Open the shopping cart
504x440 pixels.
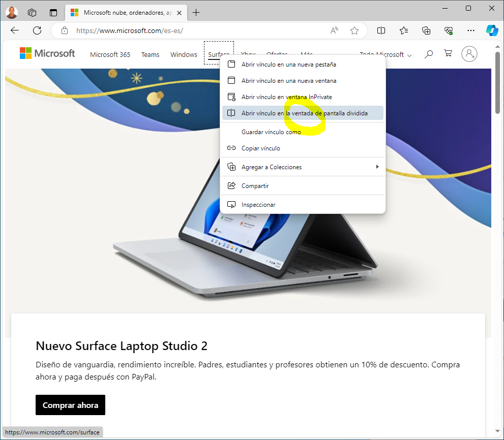[448, 53]
